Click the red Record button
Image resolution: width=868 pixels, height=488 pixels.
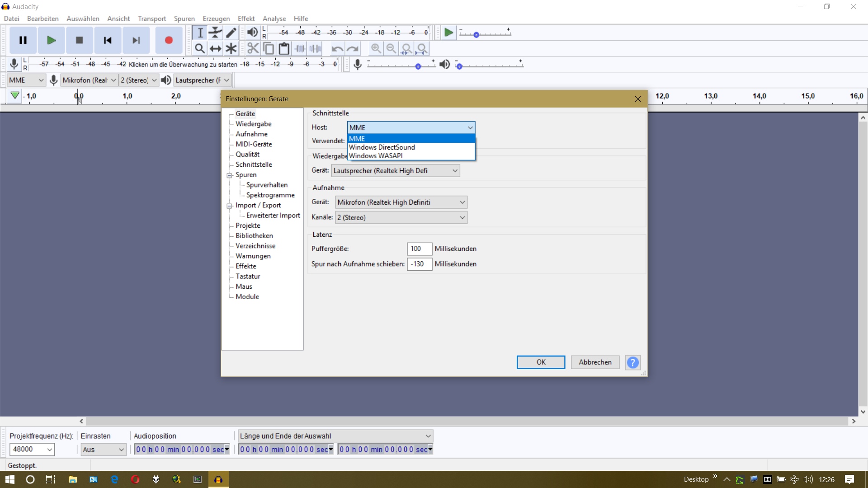click(x=169, y=40)
